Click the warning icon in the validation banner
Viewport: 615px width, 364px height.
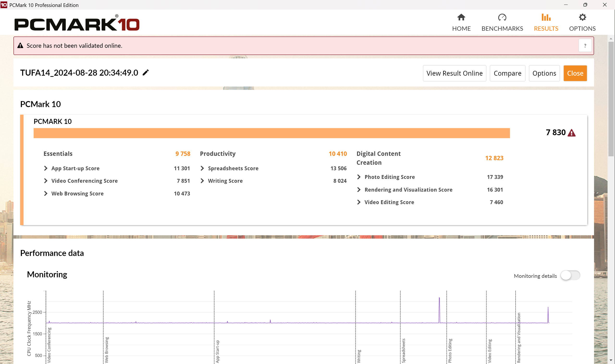pyautogui.click(x=20, y=46)
